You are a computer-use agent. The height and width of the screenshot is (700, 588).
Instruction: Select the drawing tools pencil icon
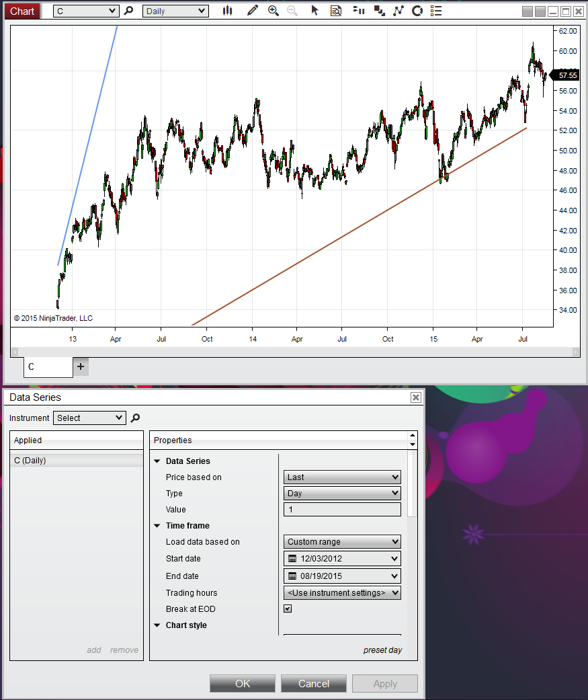tap(253, 11)
